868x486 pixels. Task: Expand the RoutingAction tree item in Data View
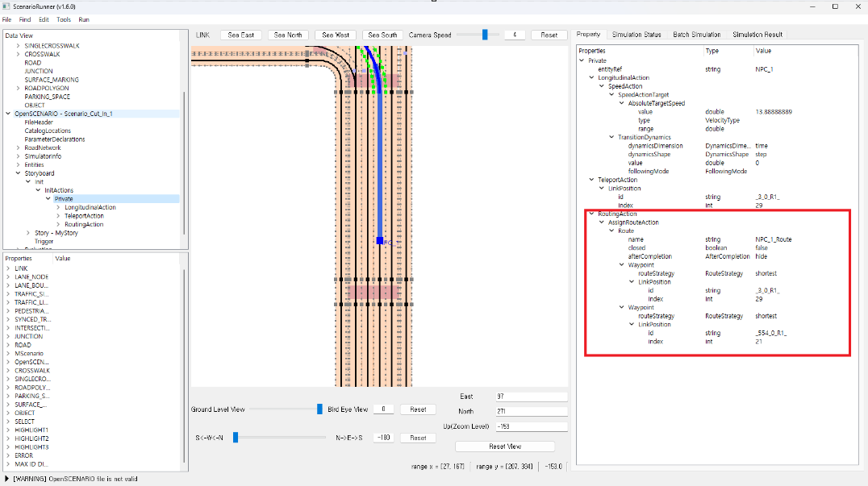pos(58,224)
